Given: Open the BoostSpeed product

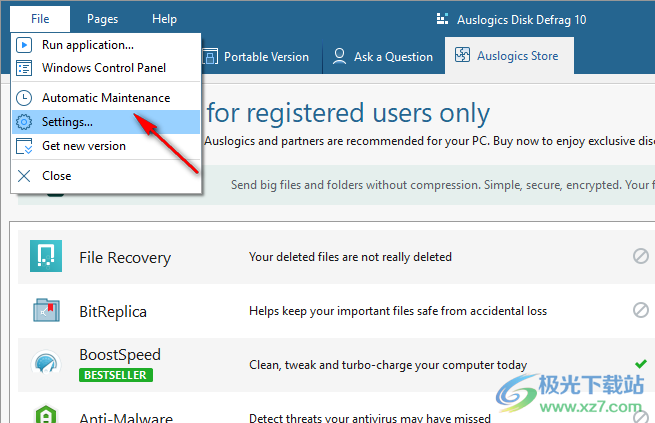Looking at the screenshot, I should point(120,355).
